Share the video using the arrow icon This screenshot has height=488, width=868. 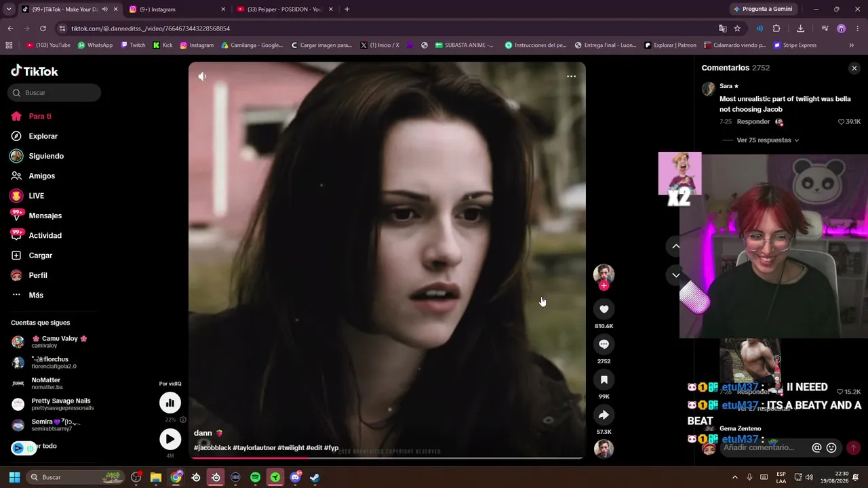[x=604, y=415]
